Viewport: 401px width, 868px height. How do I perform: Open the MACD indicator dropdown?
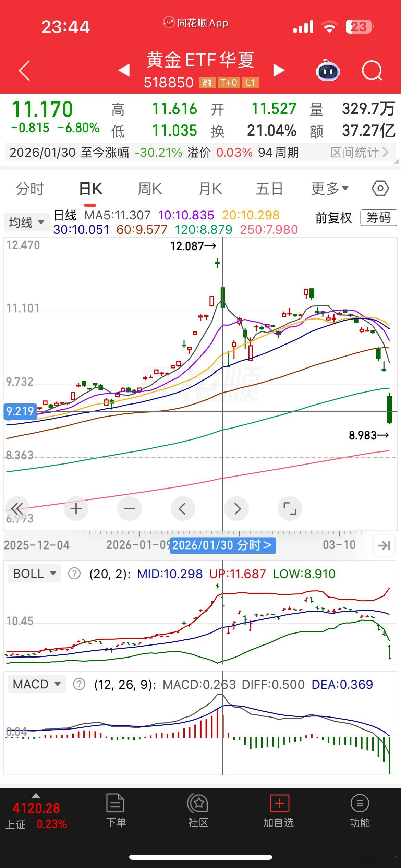pyautogui.click(x=37, y=684)
